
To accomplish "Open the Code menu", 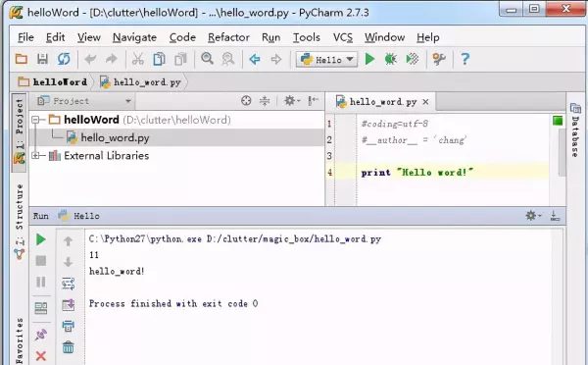I will click(182, 37).
